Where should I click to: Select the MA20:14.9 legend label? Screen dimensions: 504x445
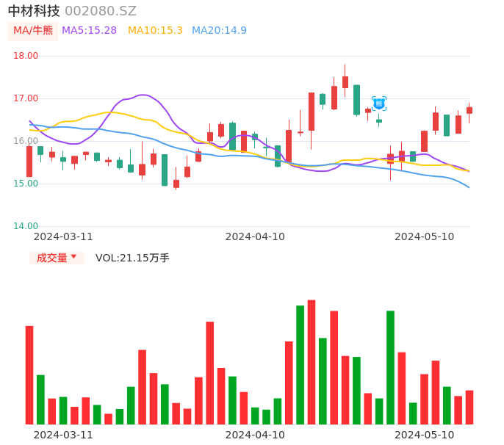pyautogui.click(x=219, y=30)
